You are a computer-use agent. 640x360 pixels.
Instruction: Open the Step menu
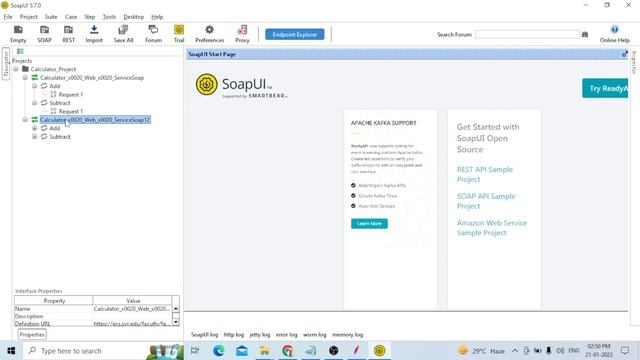[89, 17]
